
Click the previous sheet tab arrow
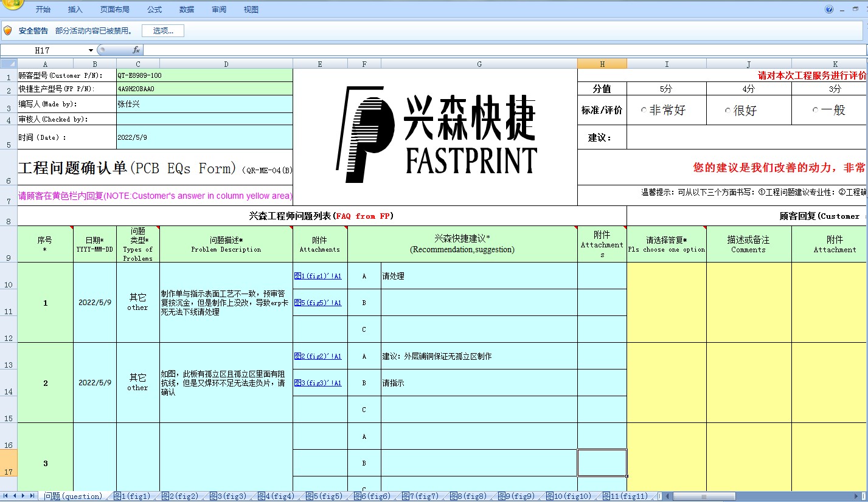pyautogui.click(x=15, y=496)
